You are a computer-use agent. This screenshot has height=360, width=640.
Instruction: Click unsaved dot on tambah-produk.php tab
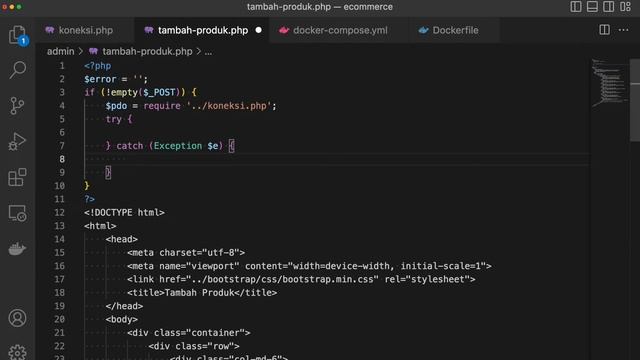[x=258, y=30]
